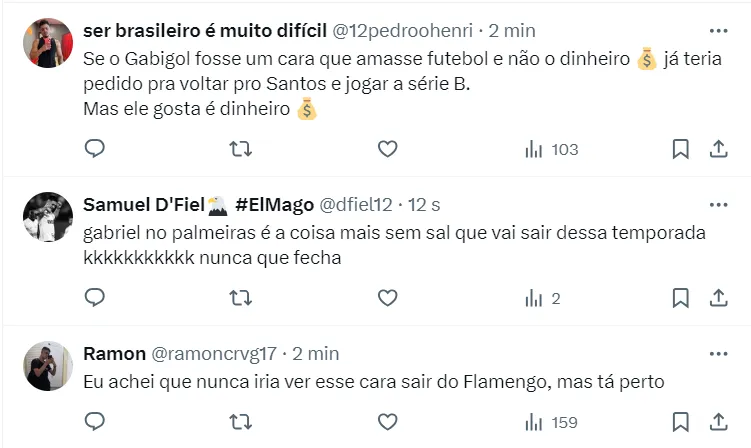Share the tweet with 103 views
Viewport: 751px width, 448px height.
pyautogui.click(x=718, y=149)
